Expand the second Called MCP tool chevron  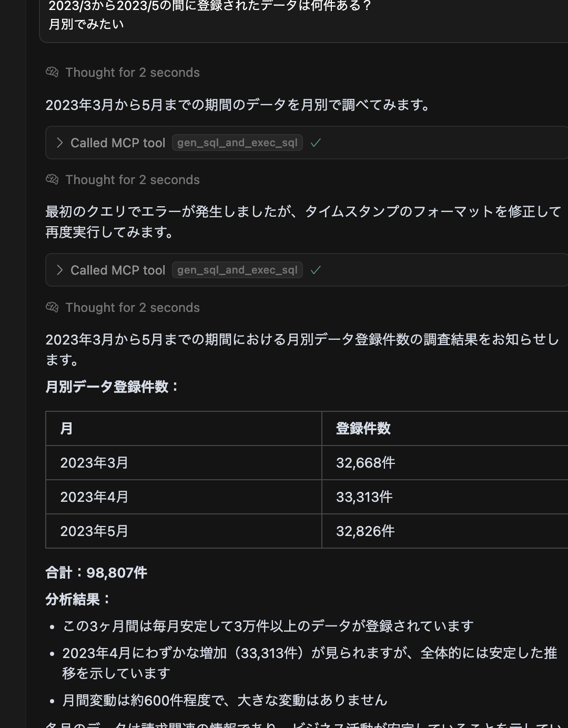click(59, 270)
